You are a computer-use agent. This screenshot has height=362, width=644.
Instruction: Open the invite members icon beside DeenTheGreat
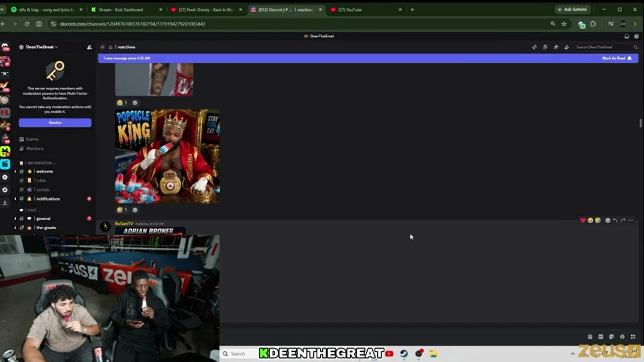pos(89,47)
